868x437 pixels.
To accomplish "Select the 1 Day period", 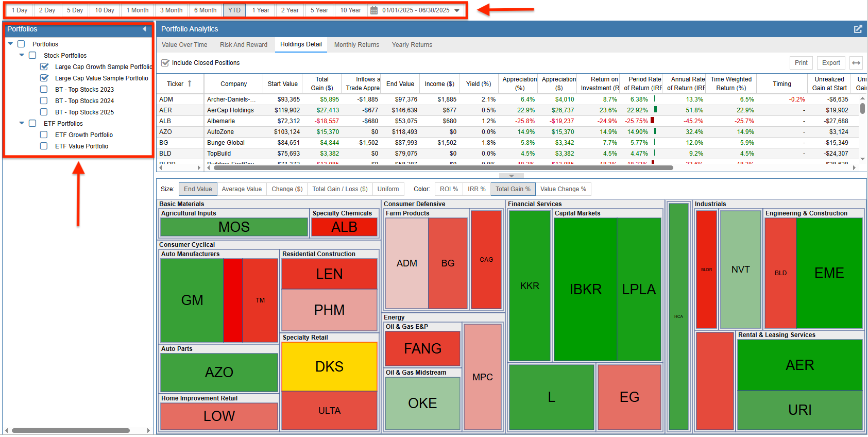I will pyautogui.click(x=20, y=10).
